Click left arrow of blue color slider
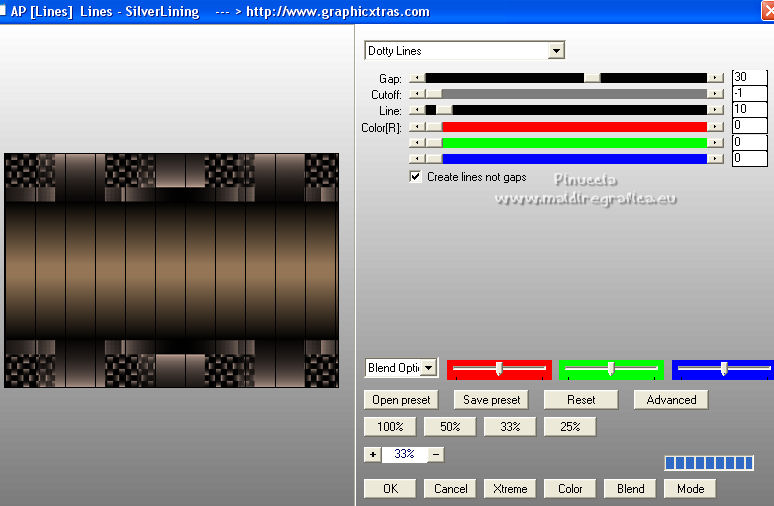This screenshot has height=506, width=774. click(x=417, y=158)
